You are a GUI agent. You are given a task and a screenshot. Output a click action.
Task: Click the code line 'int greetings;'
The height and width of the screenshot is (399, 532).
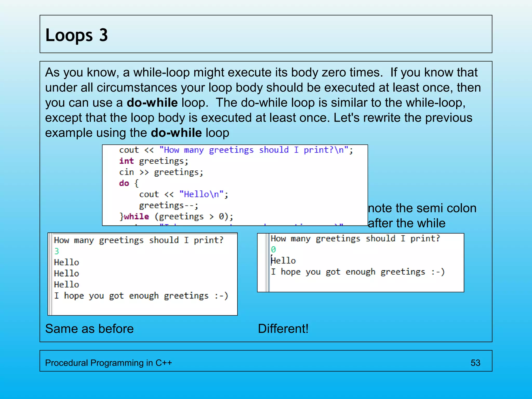pyautogui.click(x=154, y=161)
